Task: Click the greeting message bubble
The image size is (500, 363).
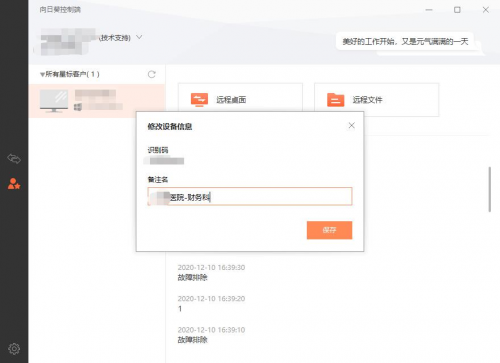Action: click(405, 41)
